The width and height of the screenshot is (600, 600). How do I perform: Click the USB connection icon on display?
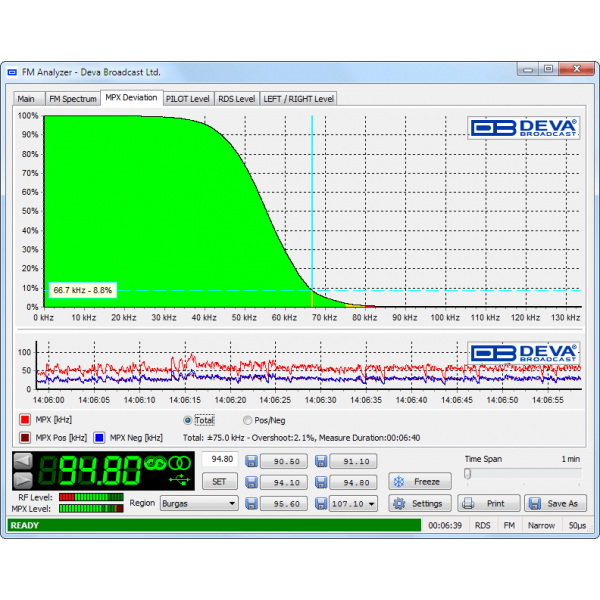tap(179, 479)
